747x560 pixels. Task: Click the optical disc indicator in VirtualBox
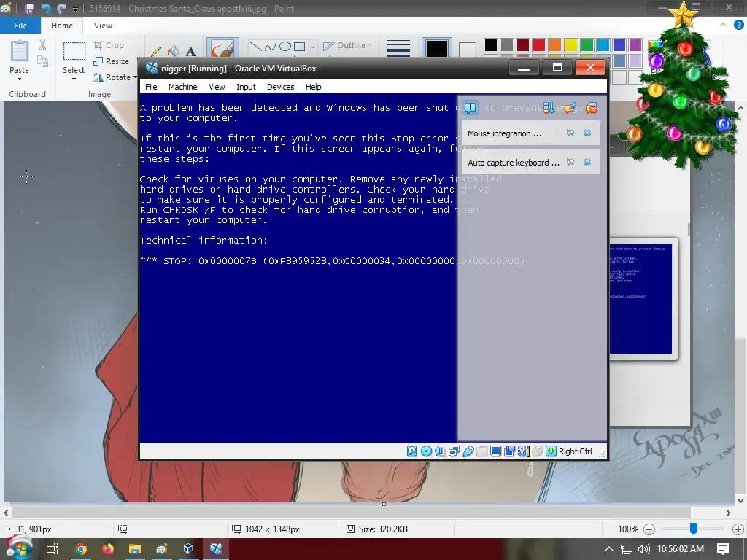click(426, 451)
